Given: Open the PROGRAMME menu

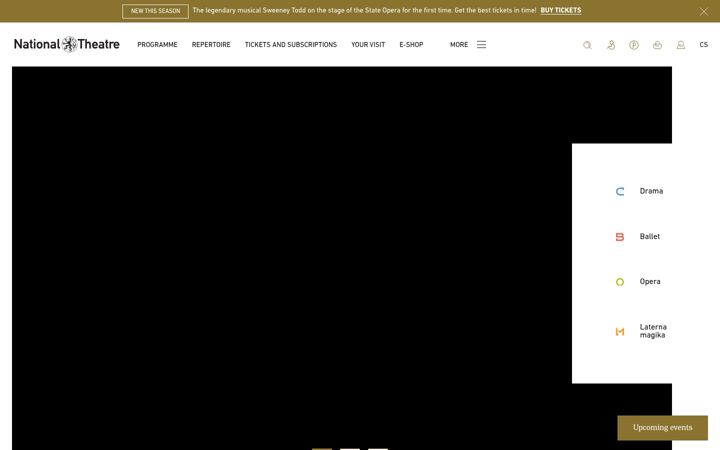Looking at the screenshot, I should [x=157, y=45].
